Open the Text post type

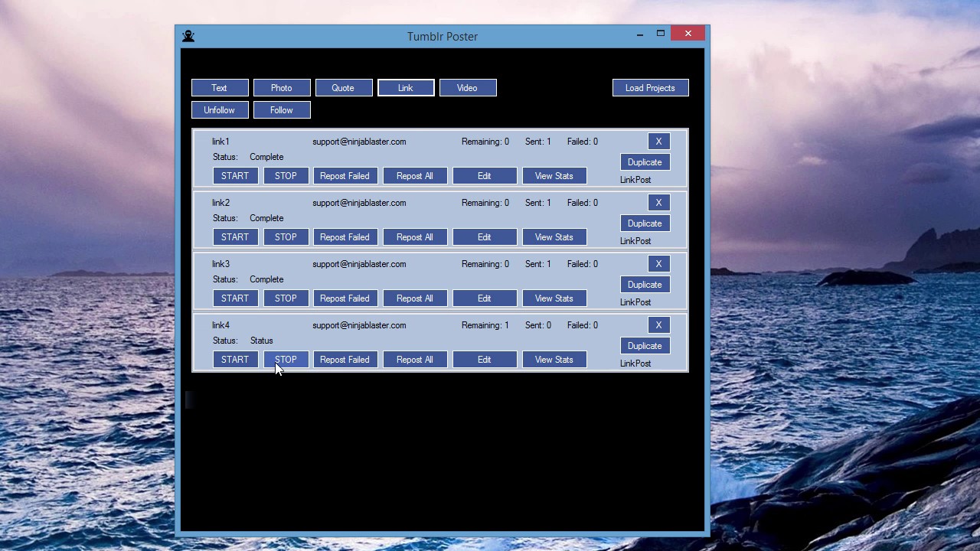coord(220,88)
